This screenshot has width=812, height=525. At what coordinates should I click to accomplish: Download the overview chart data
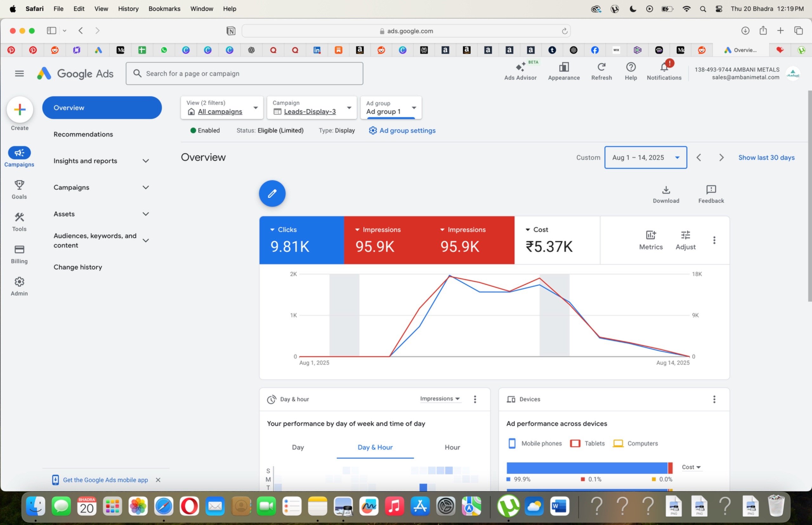tap(666, 194)
